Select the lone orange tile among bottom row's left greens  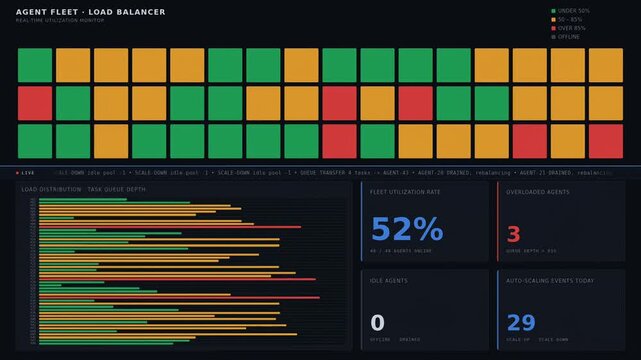click(111, 141)
